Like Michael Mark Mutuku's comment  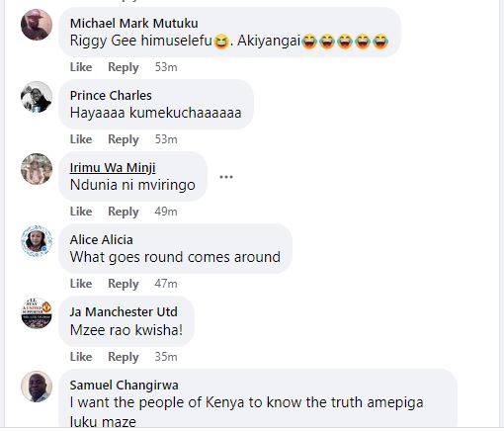pyautogui.click(x=81, y=67)
